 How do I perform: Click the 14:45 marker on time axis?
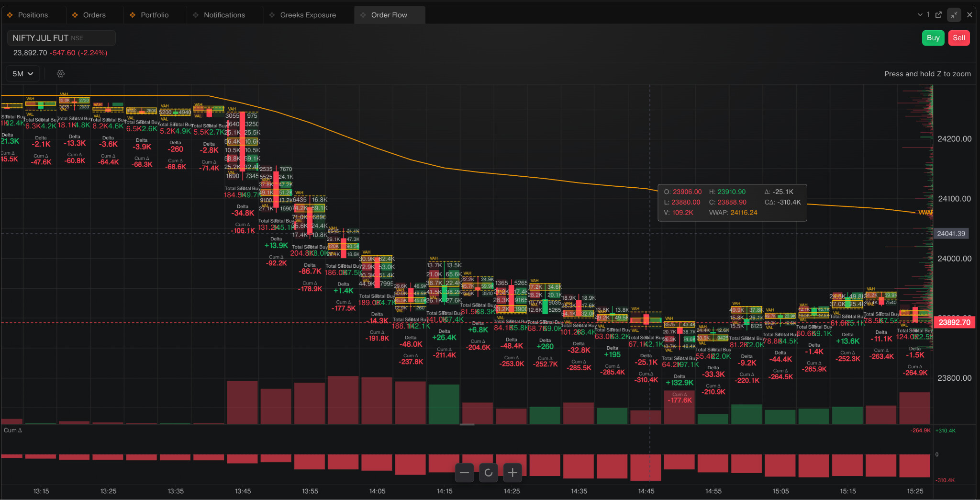click(x=646, y=491)
